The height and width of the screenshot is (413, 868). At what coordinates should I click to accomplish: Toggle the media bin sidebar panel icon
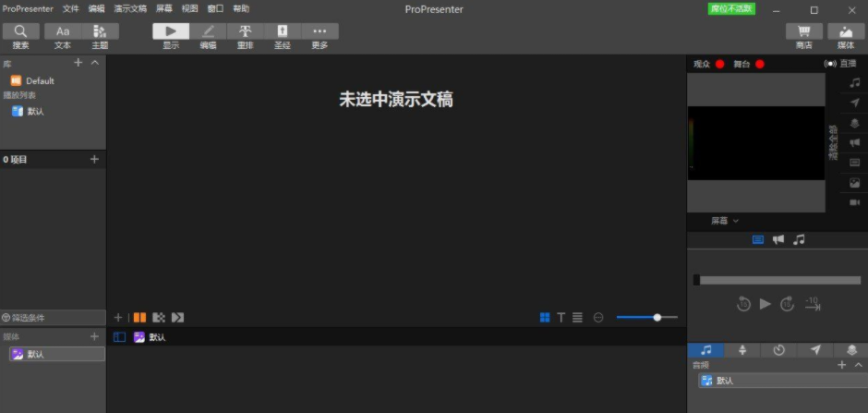click(x=119, y=336)
